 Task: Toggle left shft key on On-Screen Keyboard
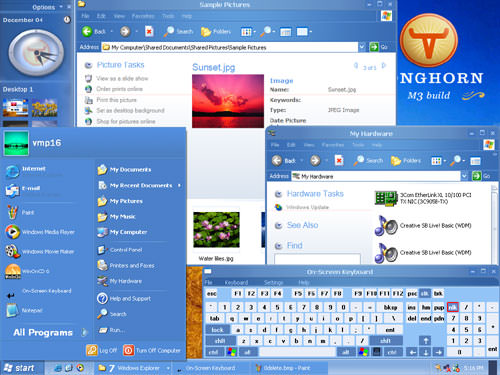220,341
